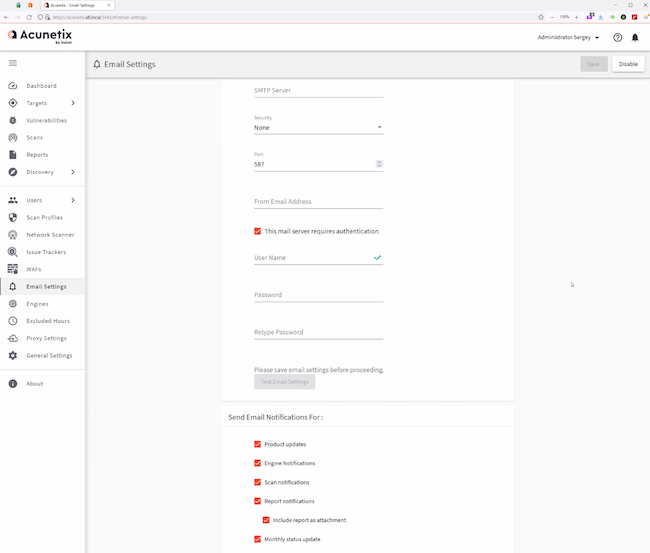Uncheck Engine Notifications checkbox

click(257, 463)
